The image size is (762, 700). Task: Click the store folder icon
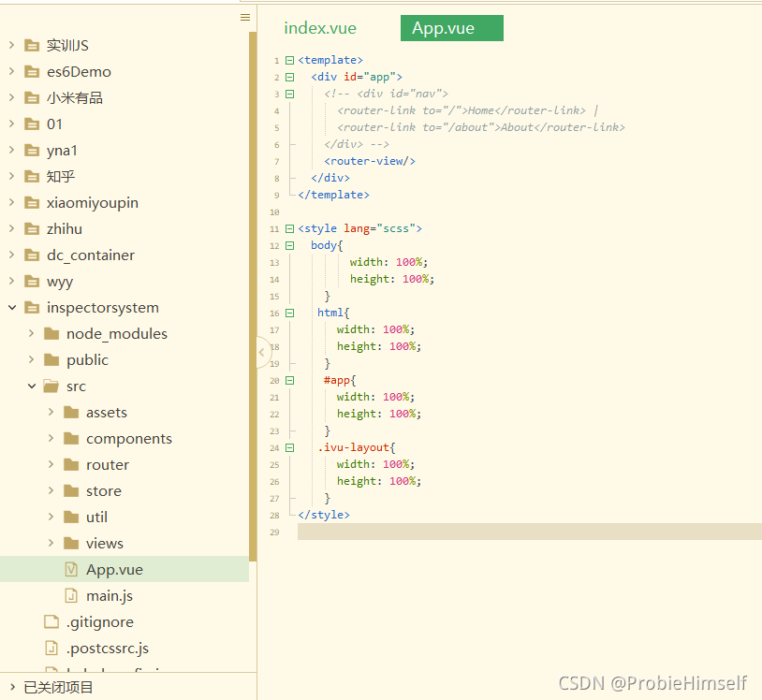pyautogui.click(x=71, y=491)
